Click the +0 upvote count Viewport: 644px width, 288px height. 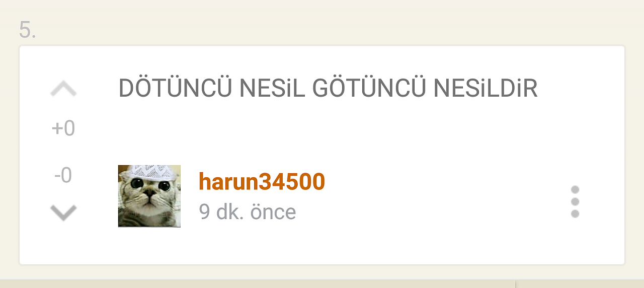pos(63,128)
